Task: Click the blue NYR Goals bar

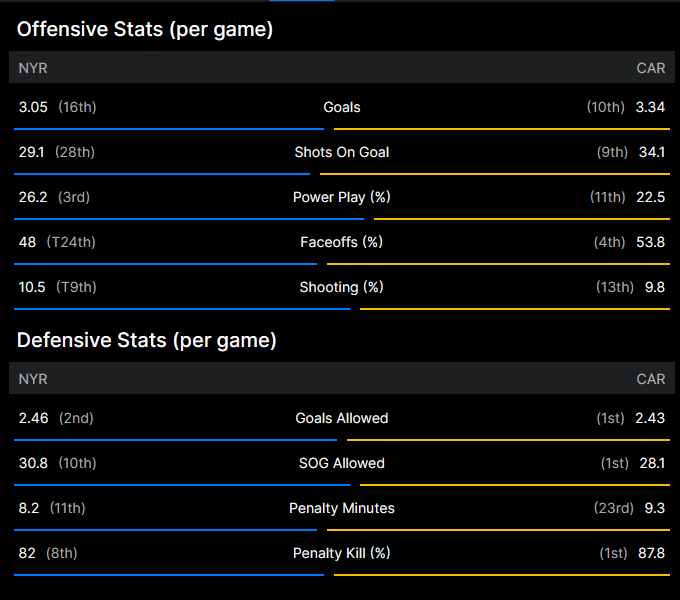Action: tap(168, 128)
